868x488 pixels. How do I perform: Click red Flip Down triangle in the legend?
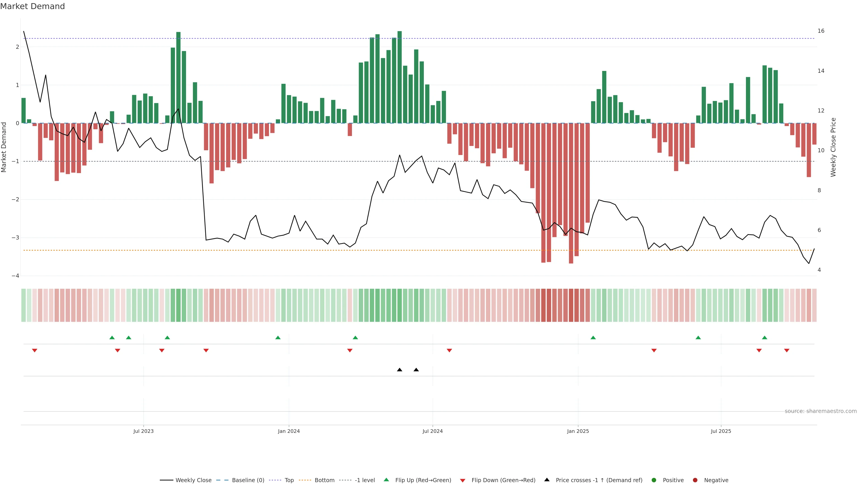463,480
